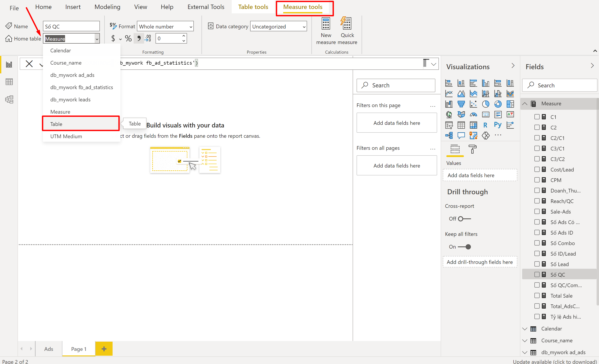This screenshot has width=599, height=364.
Task: Expand the Calendar table in Fields
Action: [525, 329]
